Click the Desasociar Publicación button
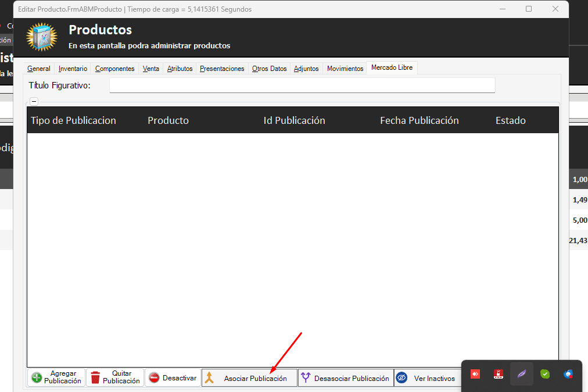Screen dimensions: 588x392 click(x=346, y=378)
